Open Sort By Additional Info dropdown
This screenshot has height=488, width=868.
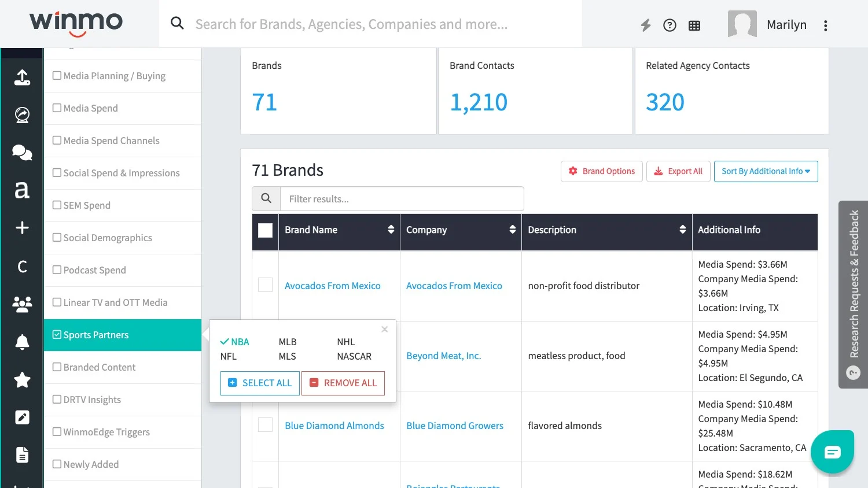pos(766,171)
